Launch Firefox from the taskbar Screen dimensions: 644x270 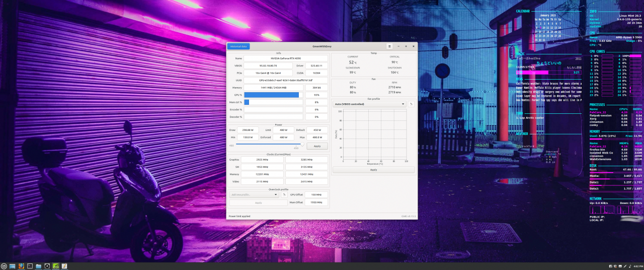pos(21,265)
